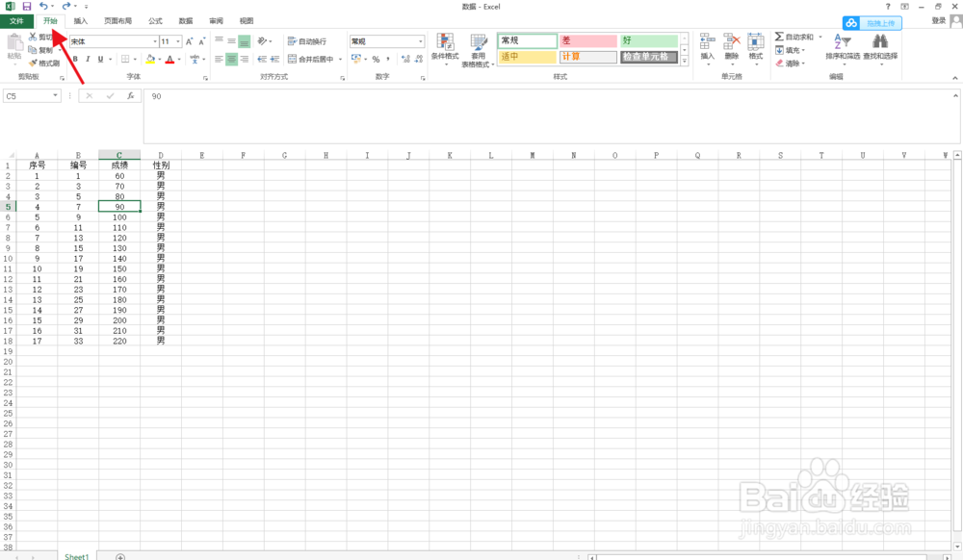Open the Clear (清除) dropdown

[790, 64]
